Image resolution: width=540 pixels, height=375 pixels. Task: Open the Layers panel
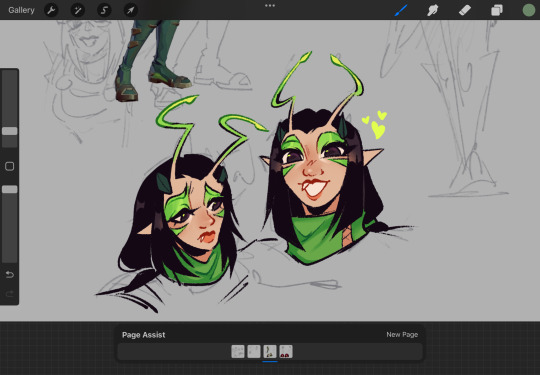tap(497, 10)
